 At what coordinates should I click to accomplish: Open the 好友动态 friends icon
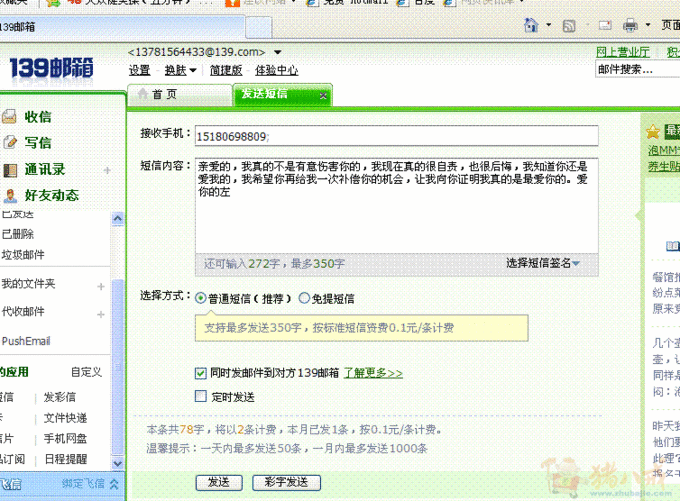[10, 196]
